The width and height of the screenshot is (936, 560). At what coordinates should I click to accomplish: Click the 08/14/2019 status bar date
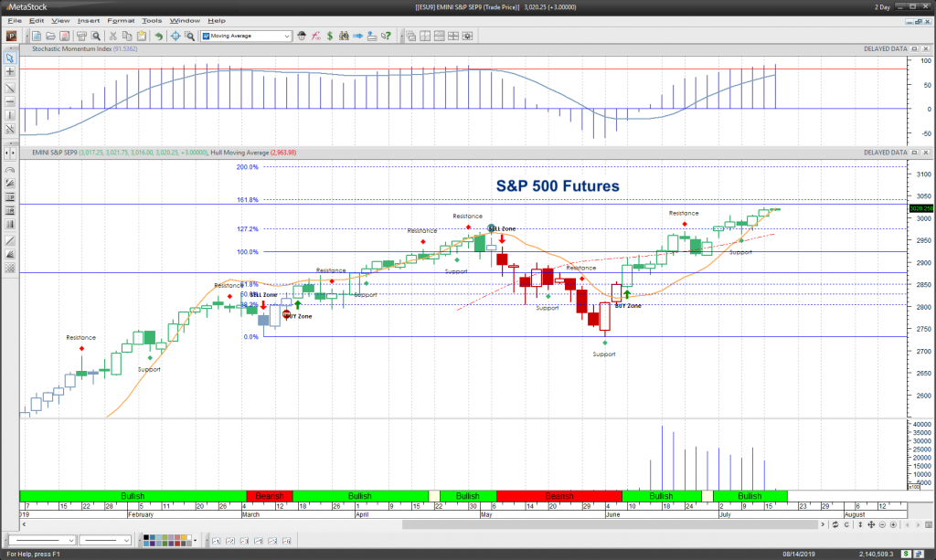(799, 554)
